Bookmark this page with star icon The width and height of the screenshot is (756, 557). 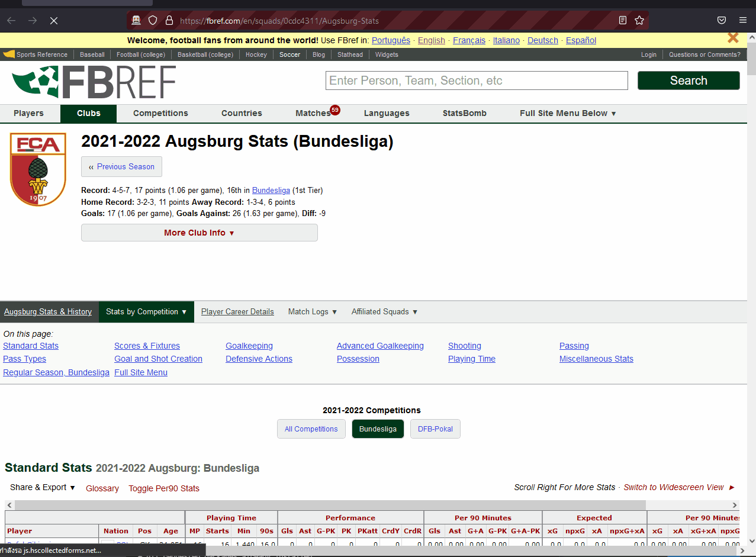(x=639, y=20)
